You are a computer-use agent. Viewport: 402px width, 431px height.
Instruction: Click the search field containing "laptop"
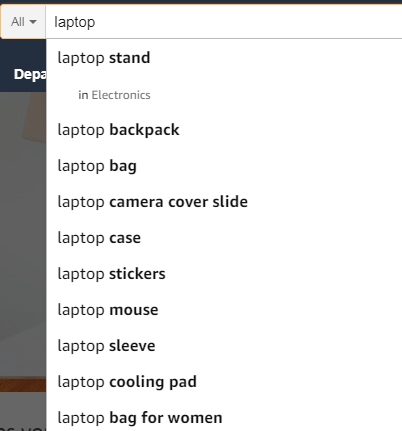coord(224,22)
